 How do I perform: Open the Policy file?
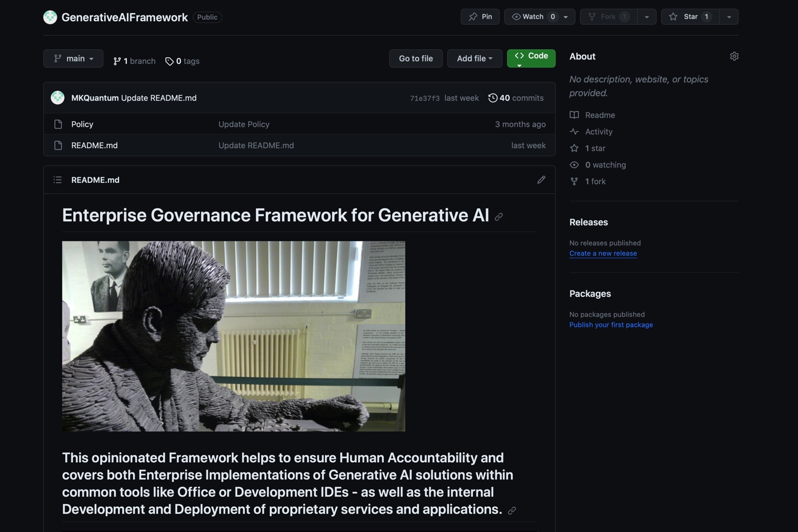81,124
